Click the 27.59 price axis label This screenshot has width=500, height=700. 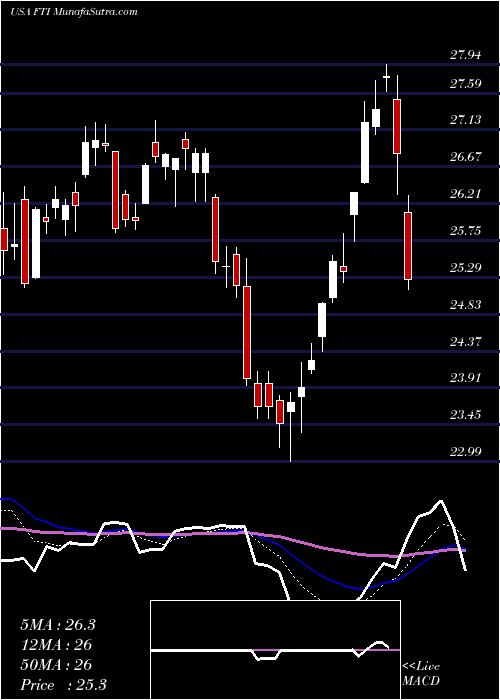465,84
